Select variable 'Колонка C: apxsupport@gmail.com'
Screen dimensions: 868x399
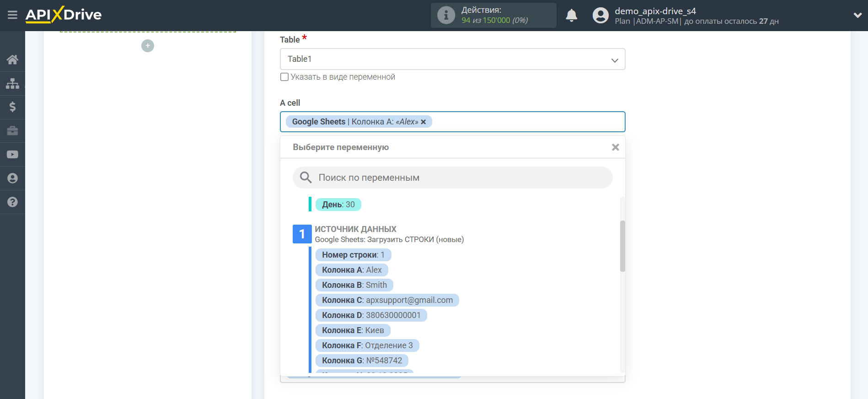click(x=387, y=300)
